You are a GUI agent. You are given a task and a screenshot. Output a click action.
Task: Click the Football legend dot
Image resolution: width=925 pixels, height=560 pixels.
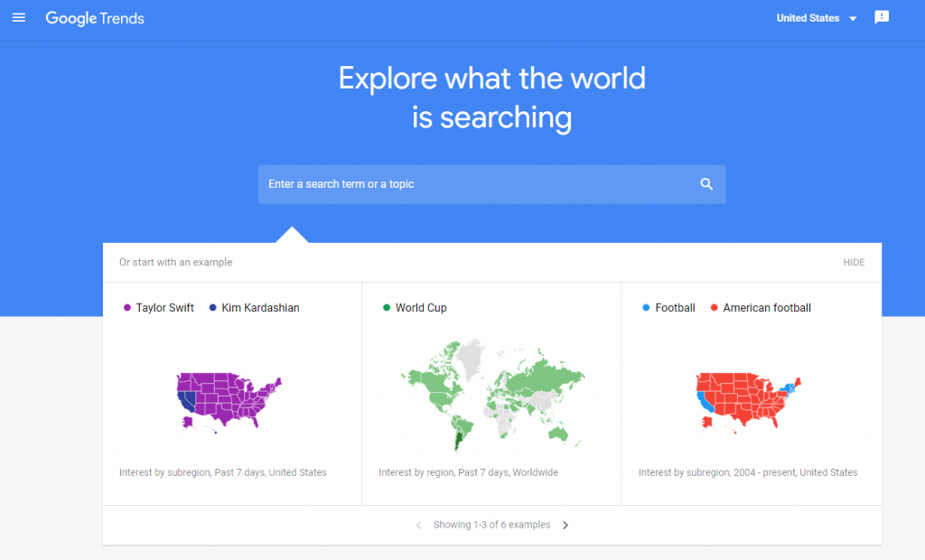coord(647,307)
